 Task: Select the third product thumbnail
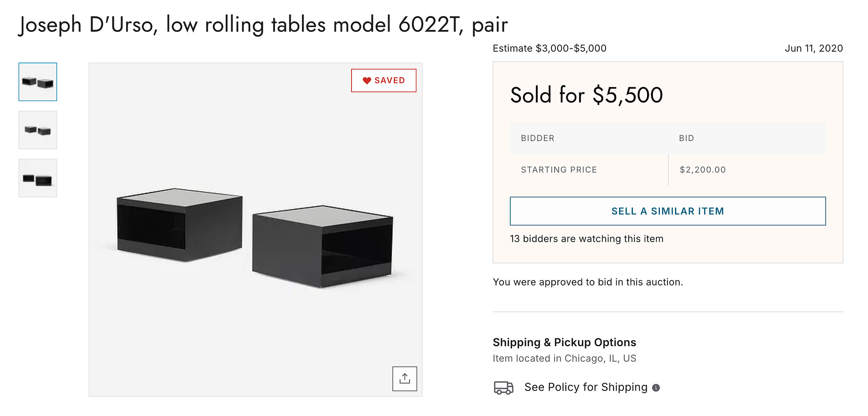38,178
